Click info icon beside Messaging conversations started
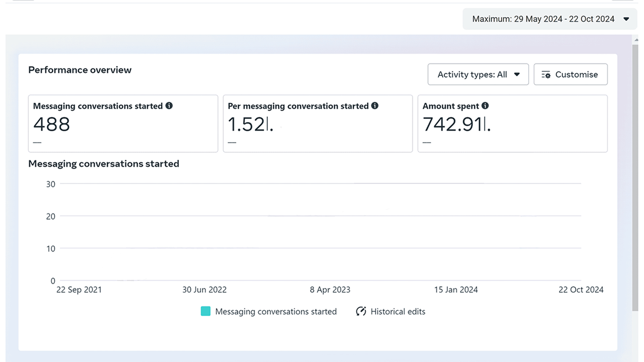The height and width of the screenshot is (362, 644). coord(169,106)
